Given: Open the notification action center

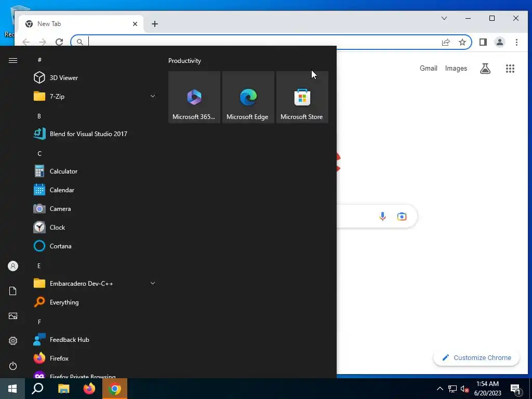Looking at the screenshot, I should (x=515, y=389).
